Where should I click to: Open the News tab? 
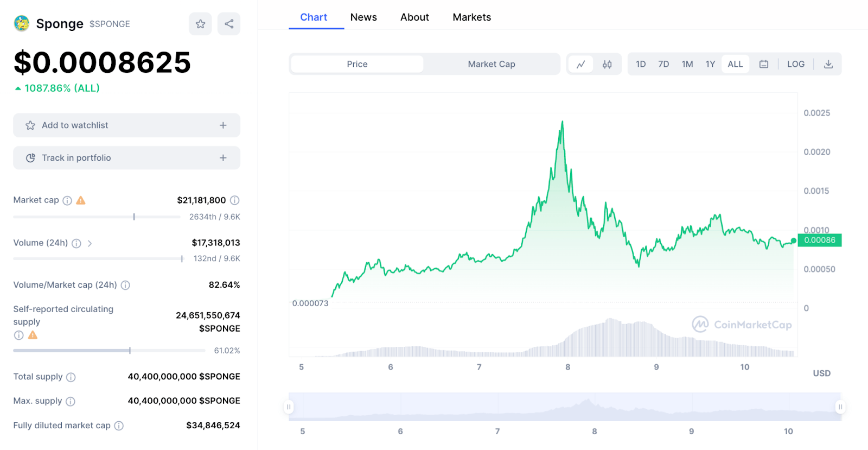(x=363, y=17)
